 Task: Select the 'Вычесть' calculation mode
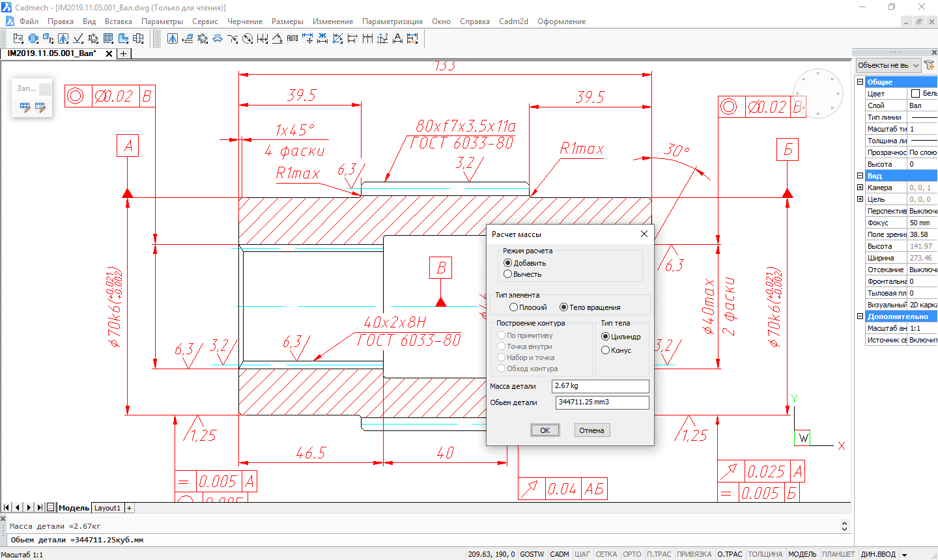click(x=508, y=274)
